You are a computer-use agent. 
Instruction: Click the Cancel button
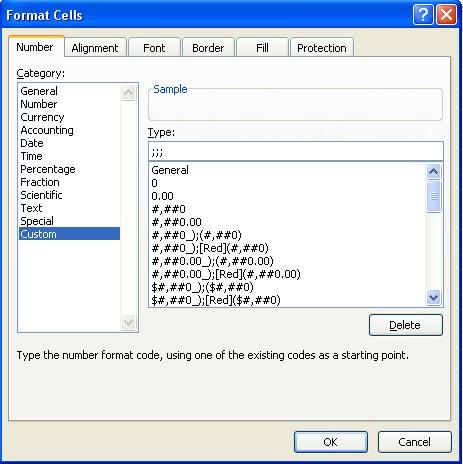tap(415, 442)
